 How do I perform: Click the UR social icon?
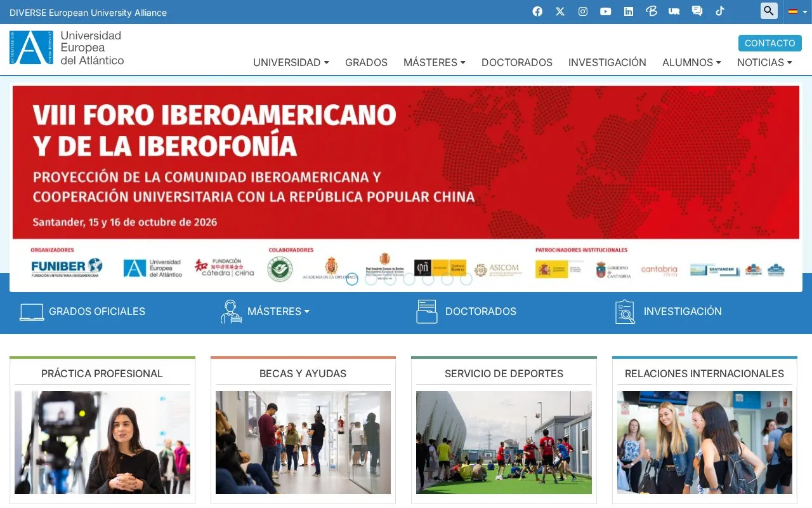674,11
